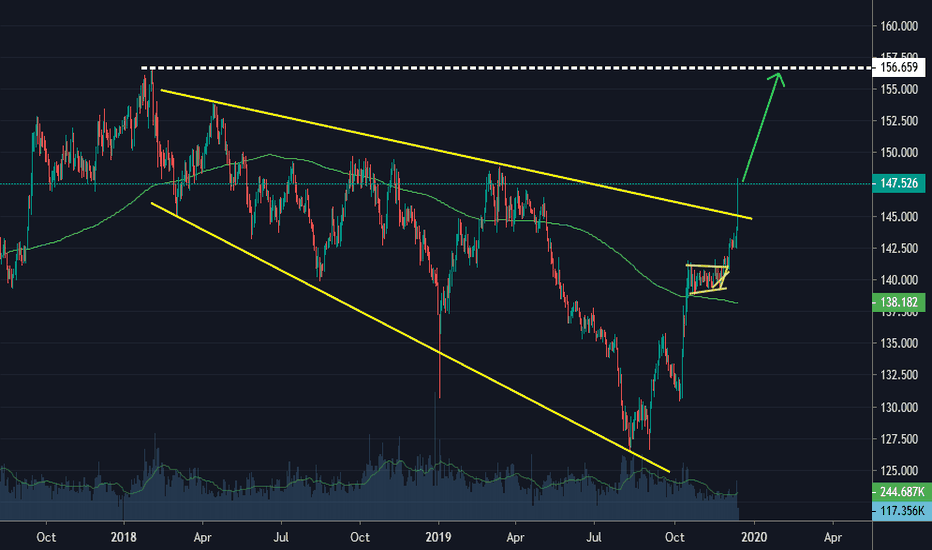Click the 147.526 current price label
The image size is (932, 550).
[x=899, y=183]
